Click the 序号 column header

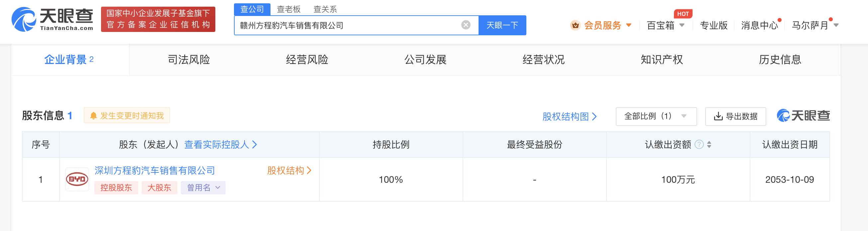[x=41, y=144]
